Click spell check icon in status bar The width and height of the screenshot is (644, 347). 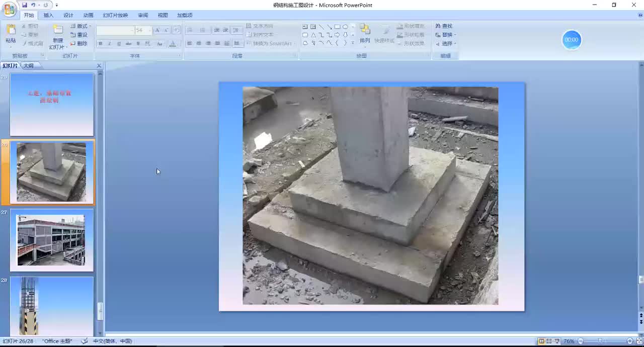[84, 341]
